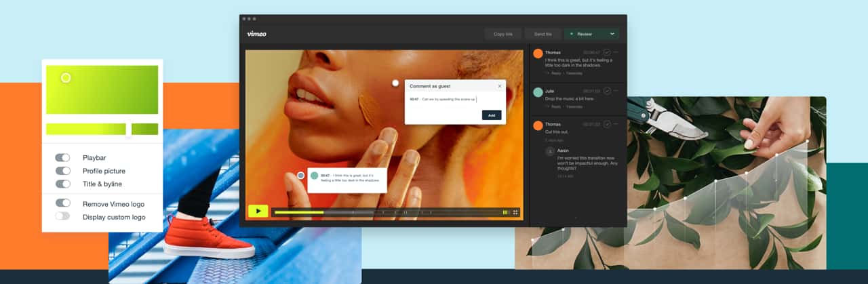Toggle the Title & byline switch
The height and width of the screenshot is (284, 868).
(62, 184)
